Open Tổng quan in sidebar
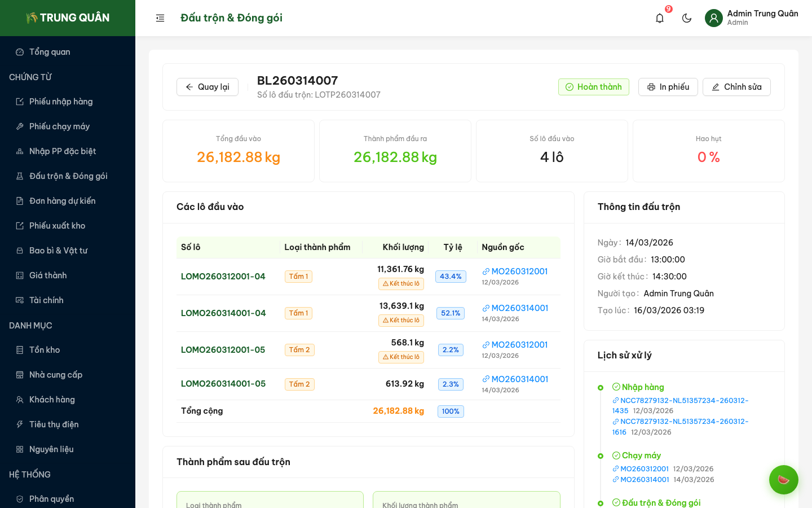This screenshot has height=508, width=812. (x=50, y=52)
